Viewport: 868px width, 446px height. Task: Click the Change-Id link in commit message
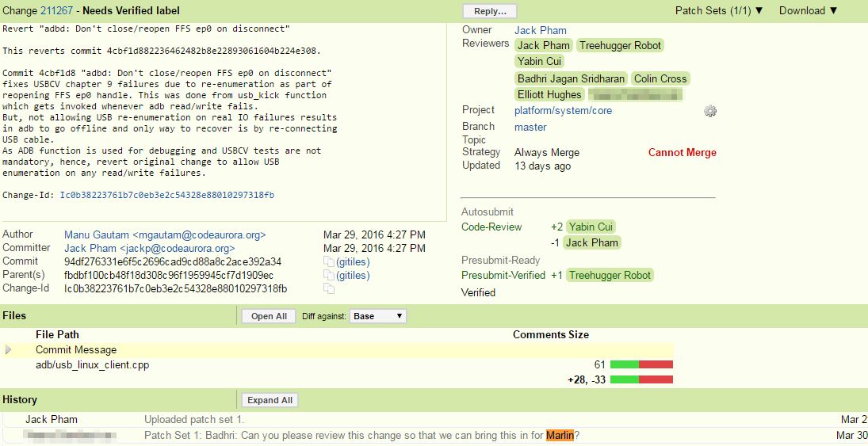pos(167,195)
